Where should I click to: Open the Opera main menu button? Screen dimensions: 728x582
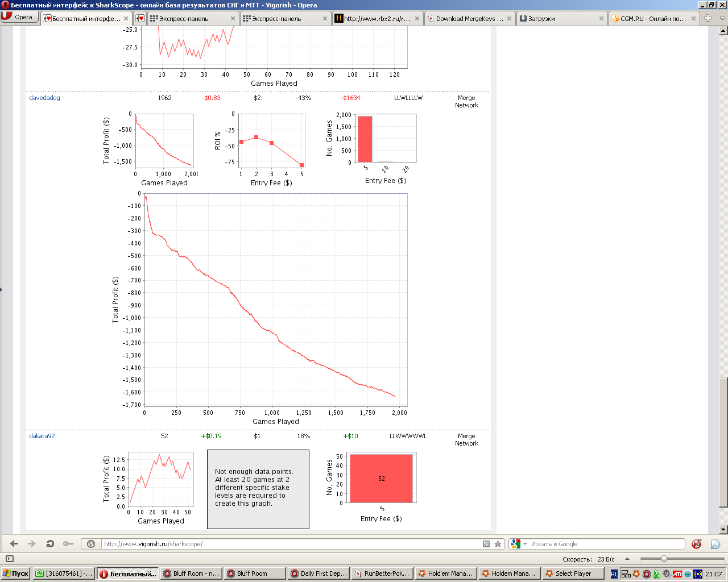(20, 17)
